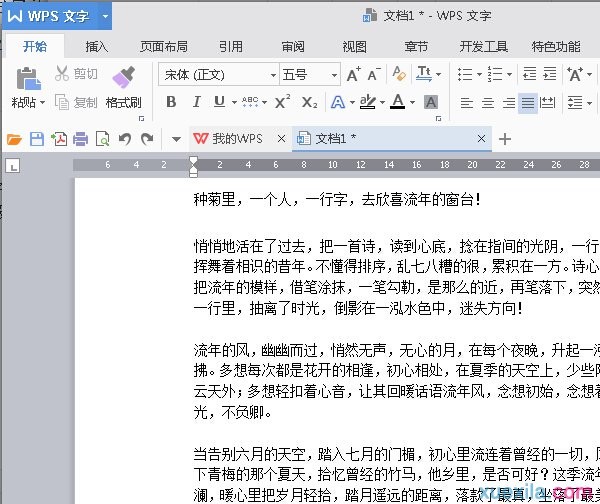Align text right
The width and height of the screenshot is (600, 504).
508,103
